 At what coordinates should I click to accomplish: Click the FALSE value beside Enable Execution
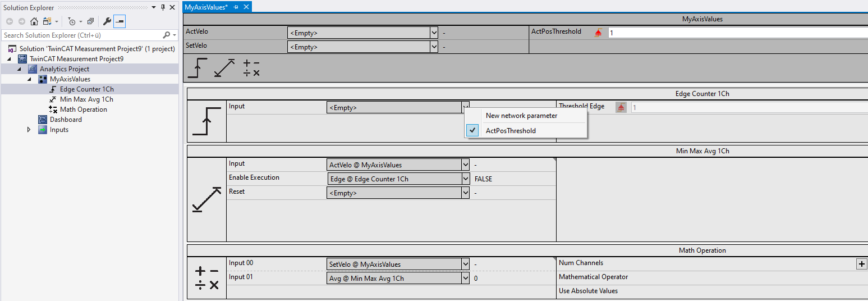tap(483, 179)
